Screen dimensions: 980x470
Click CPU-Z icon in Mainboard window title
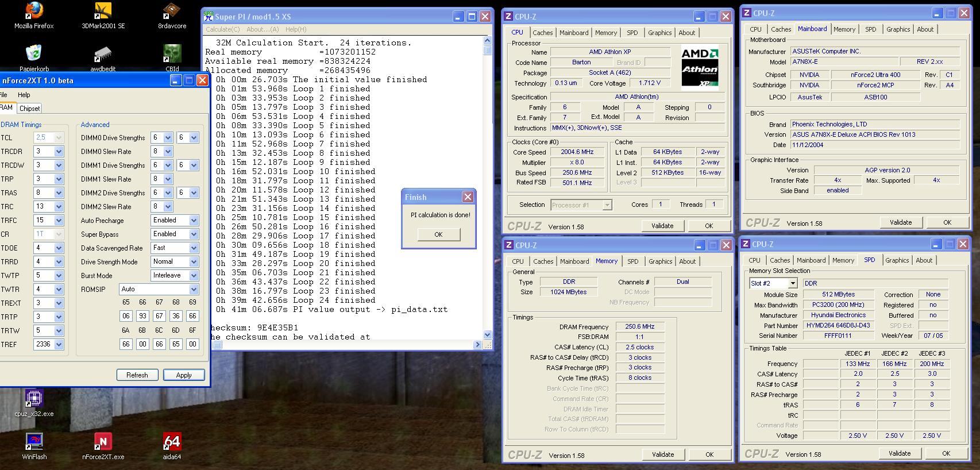pos(746,13)
